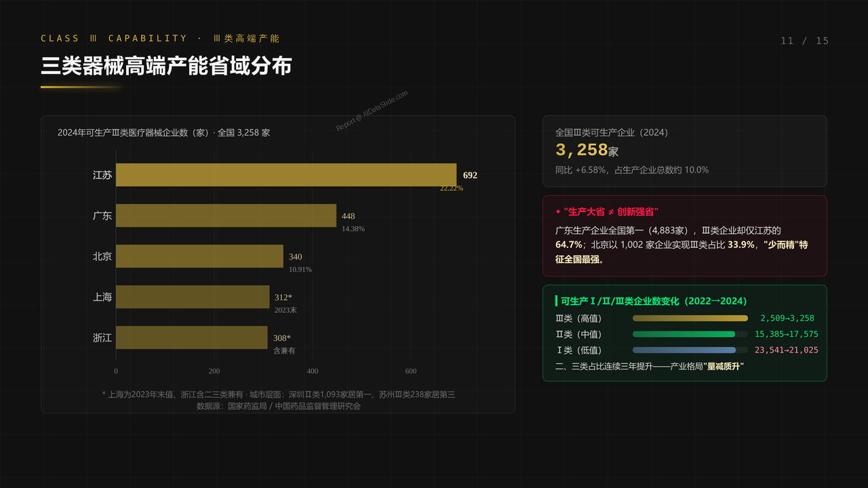Click the 数据源 国家药监局 source line
The width and height of the screenshot is (868, 488).
pyautogui.click(x=278, y=406)
